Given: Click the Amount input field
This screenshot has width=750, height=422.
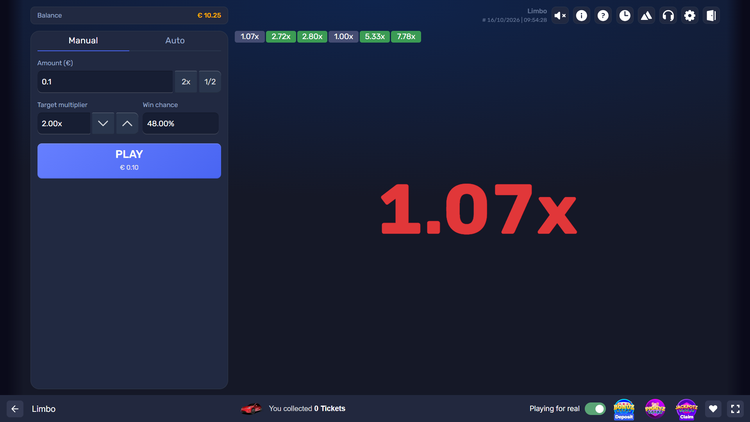Looking at the screenshot, I should click(105, 82).
